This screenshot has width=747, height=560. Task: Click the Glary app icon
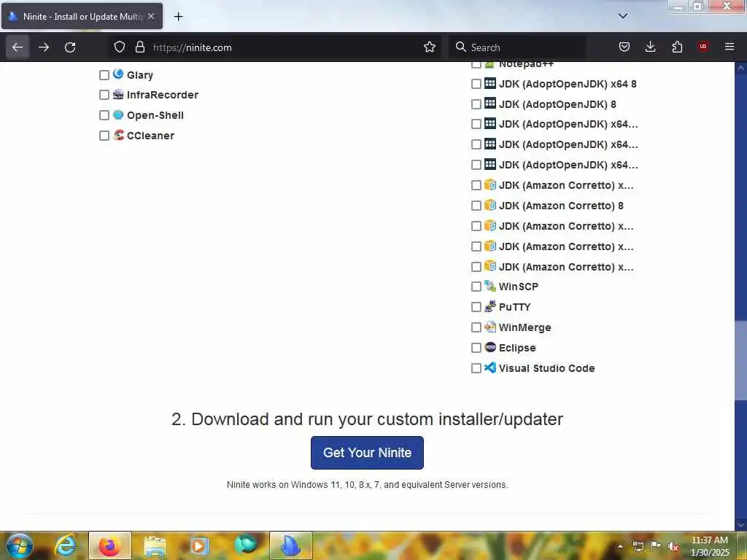tap(118, 74)
